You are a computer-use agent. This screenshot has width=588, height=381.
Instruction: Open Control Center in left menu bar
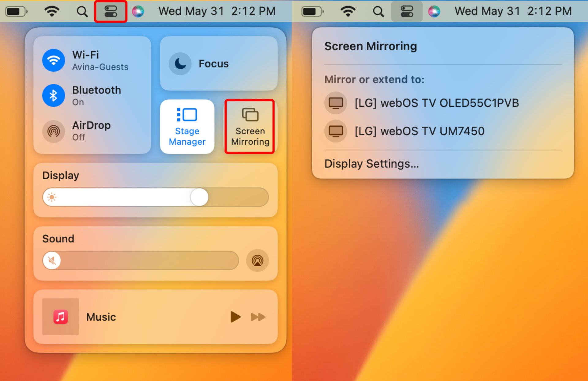pyautogui.click(x=111, y=11)
